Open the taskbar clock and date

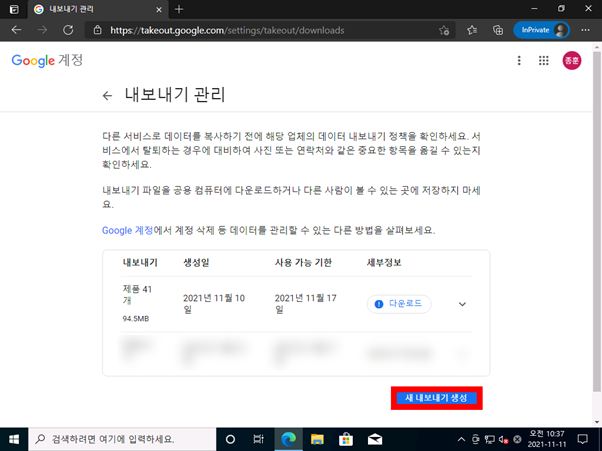[x=547, y=439]
